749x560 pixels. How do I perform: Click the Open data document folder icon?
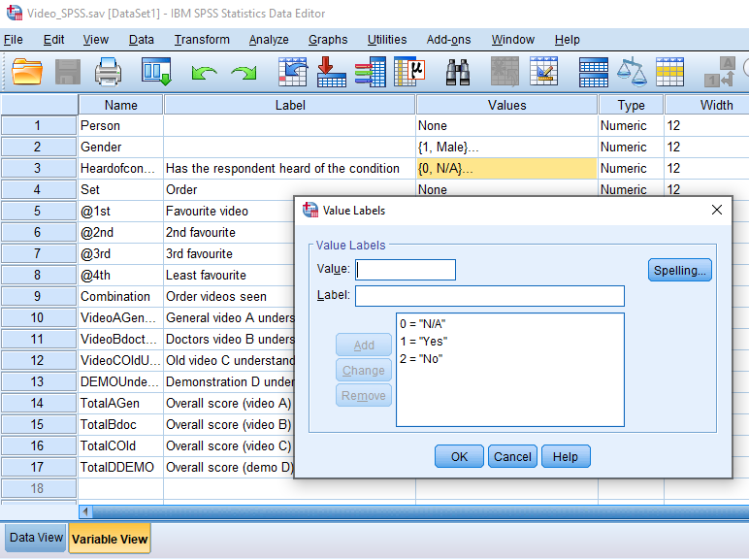pos(27,72)
